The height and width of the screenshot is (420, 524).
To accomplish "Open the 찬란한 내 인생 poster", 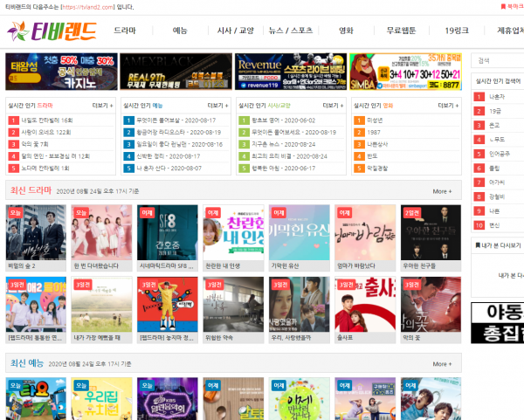I will pos(233,232).
